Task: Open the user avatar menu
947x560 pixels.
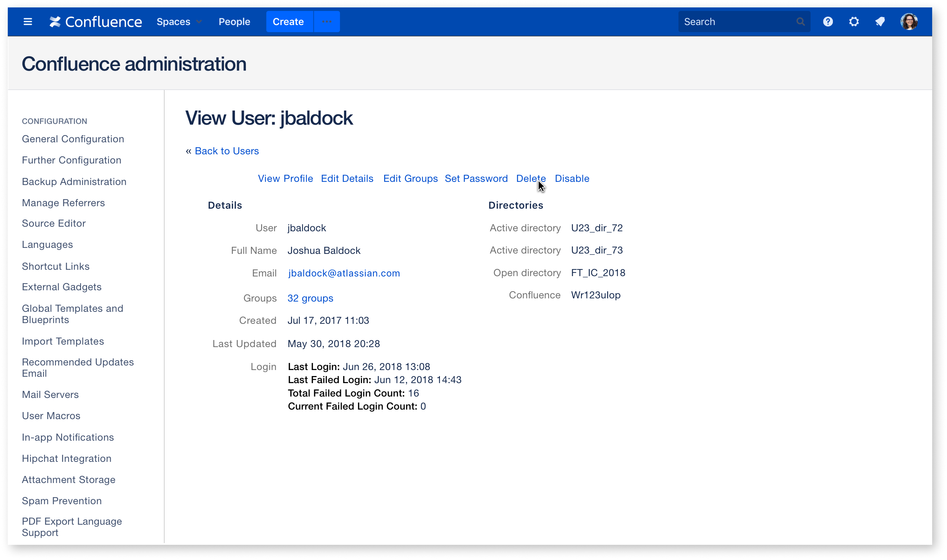Action: (909, 22)
